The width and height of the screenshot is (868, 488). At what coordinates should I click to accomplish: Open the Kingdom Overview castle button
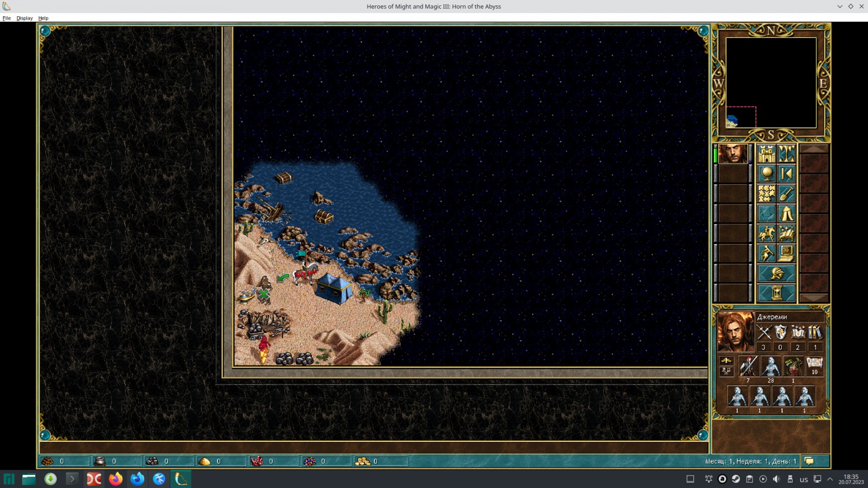[x=767, y=154]
